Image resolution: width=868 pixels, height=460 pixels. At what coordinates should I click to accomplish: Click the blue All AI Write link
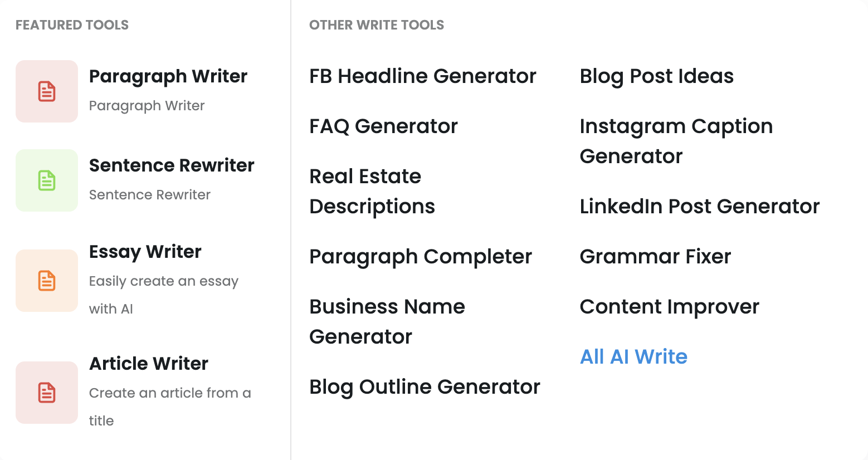(633, 357)
